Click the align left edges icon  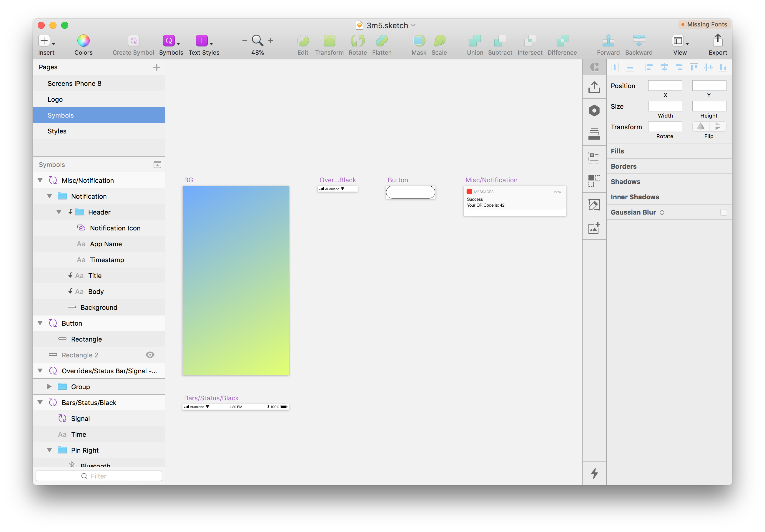pyautogui.click(x=649, y=68)
